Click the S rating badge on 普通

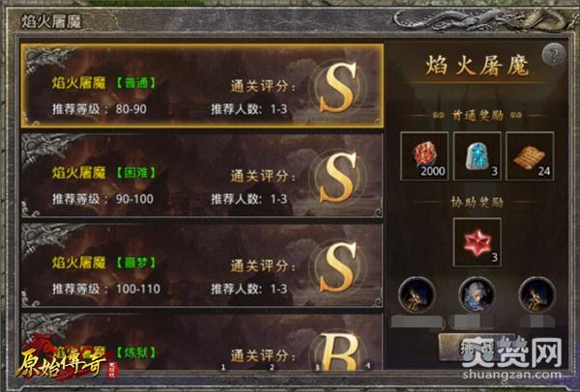337,88
